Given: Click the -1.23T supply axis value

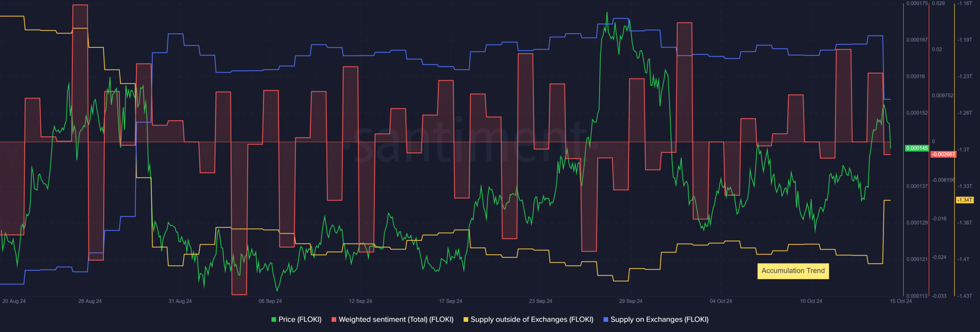Looking at the screenshot, I should pos(965,77).
